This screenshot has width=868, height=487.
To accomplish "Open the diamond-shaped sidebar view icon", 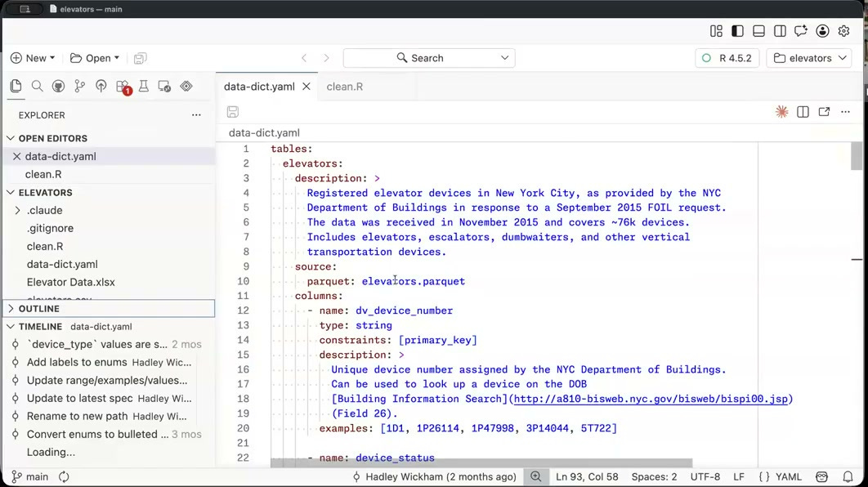I will click(x=186, y=86).
